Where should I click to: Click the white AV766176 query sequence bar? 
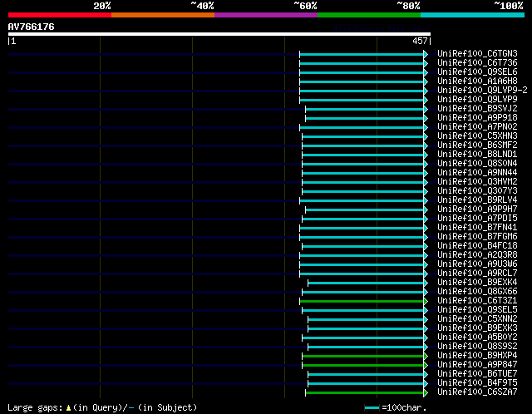point(219,34)
